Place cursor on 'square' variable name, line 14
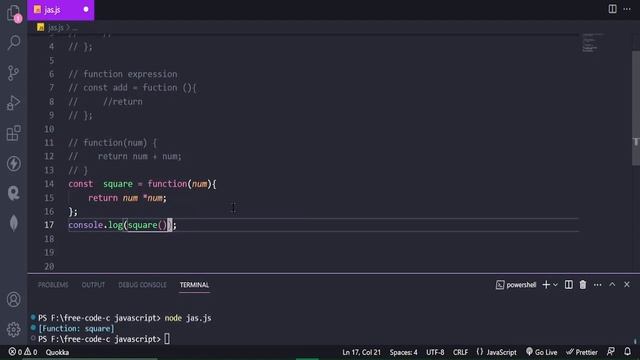This screenshot has height=360, width=640. coord(118,184)
